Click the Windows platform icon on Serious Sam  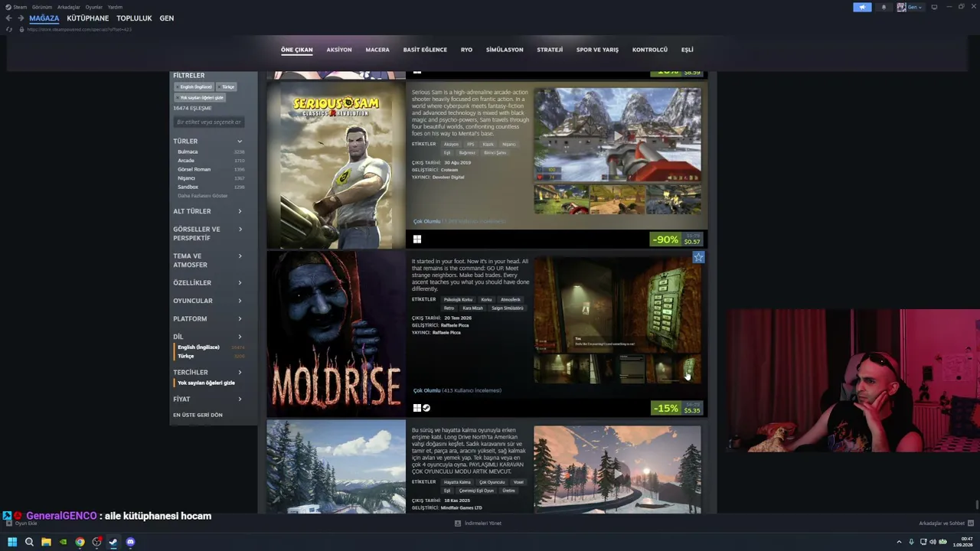pyautogui.click(x=416, y=240)
